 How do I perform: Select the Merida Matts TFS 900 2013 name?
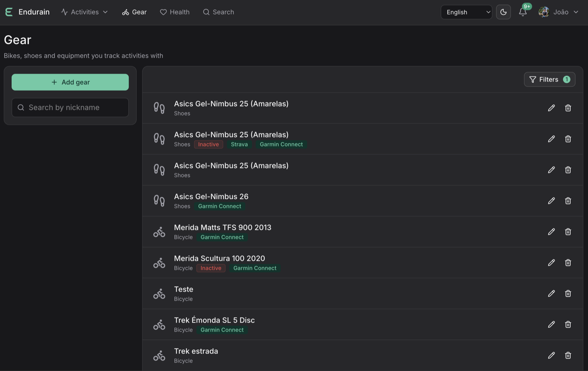(223, 227)
